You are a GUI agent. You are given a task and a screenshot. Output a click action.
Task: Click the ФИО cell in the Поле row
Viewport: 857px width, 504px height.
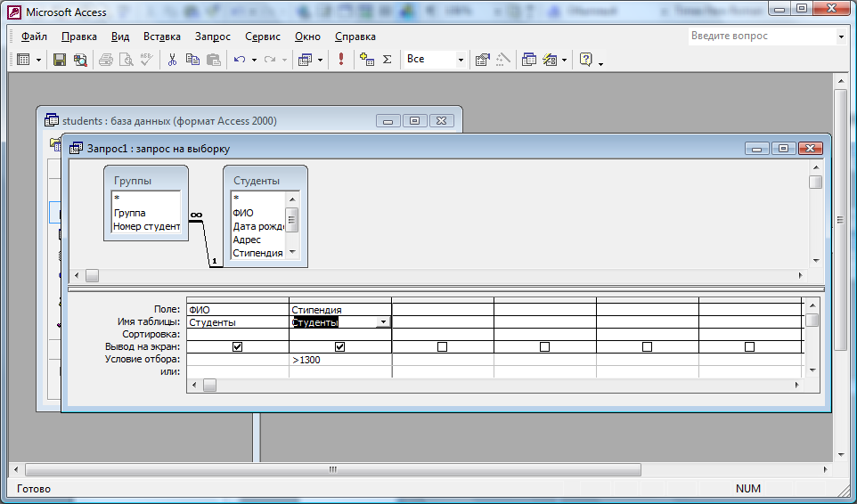click(x=238, y=310)
